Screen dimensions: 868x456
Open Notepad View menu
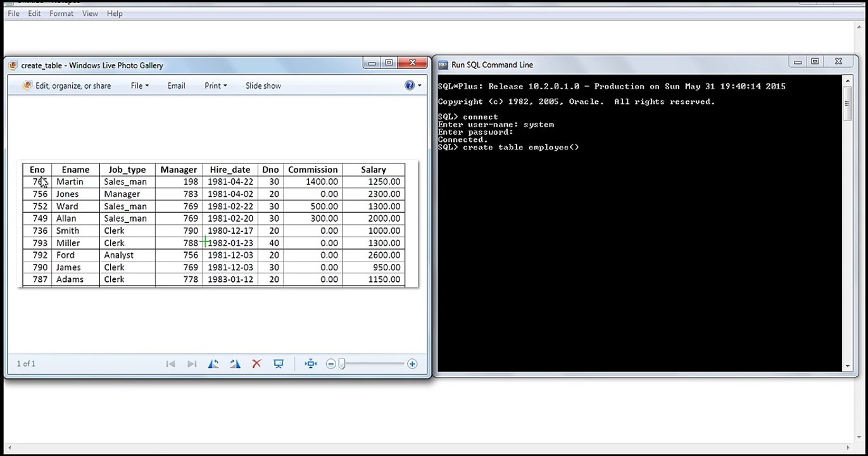(90, 13)
